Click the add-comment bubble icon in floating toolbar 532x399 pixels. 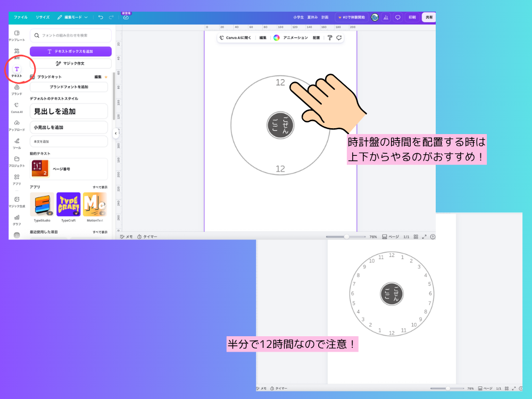339,38
